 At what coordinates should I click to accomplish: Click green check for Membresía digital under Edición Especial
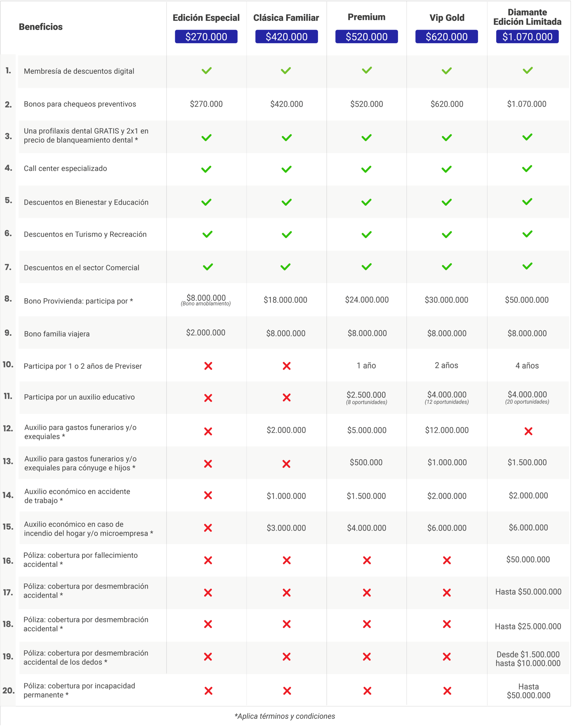point(207,71)
